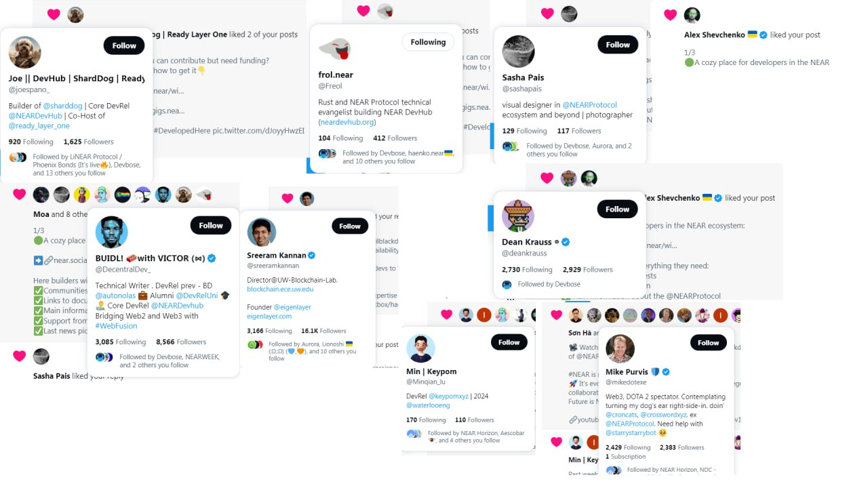Click Mike Purvis profile photo
Viewport: 868px width, 488px height.
coord(620,349)
